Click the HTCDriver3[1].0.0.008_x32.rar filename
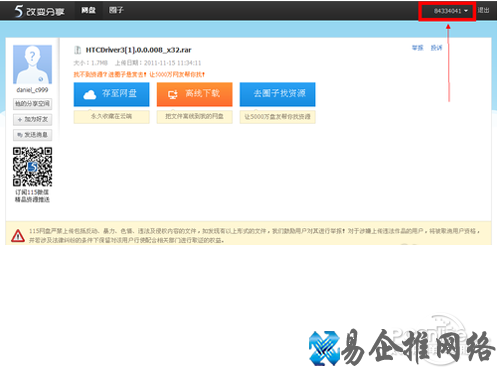 (x=138, y=50)
